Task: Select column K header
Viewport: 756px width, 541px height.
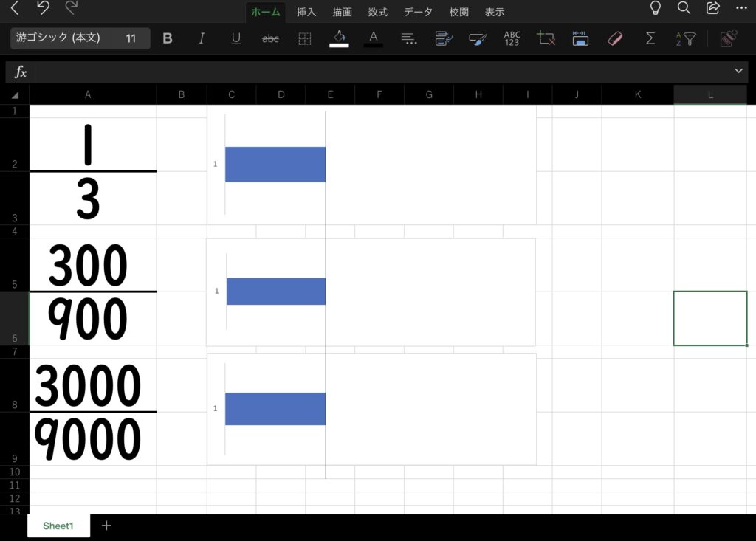Action: [637, 95]
